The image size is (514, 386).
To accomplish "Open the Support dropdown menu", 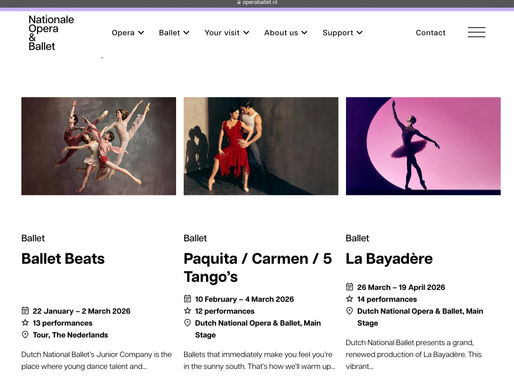I will 342,33.
